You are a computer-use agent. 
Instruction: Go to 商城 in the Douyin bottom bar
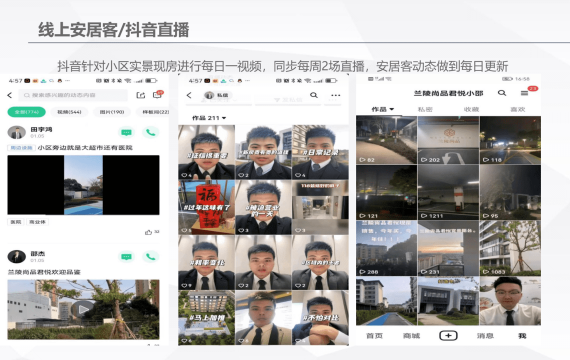pyautogui.click(x=411, y=336)
